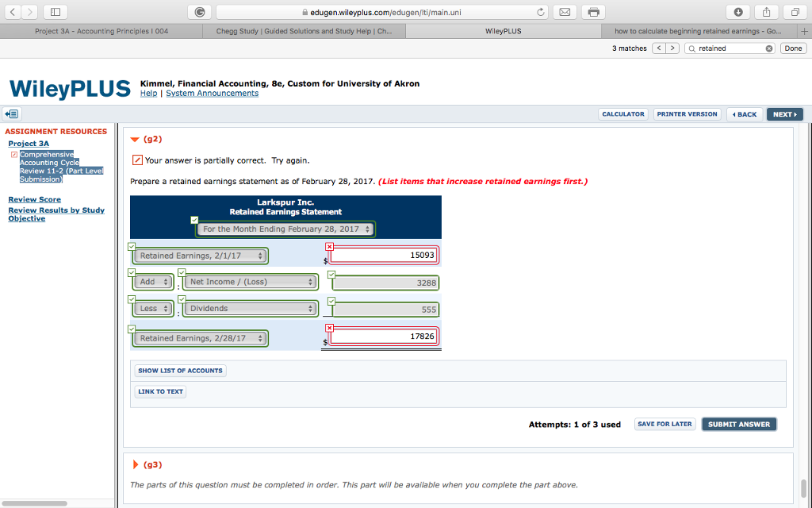Click SHOW LIST OF ACCOUNTS button
The image size is (812, 508).
point(180,371)
